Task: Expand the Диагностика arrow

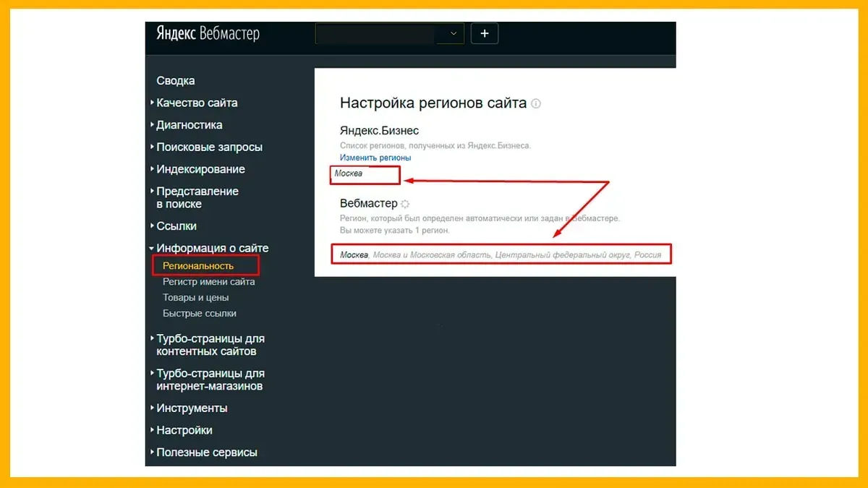Action: tap(152, 125)
